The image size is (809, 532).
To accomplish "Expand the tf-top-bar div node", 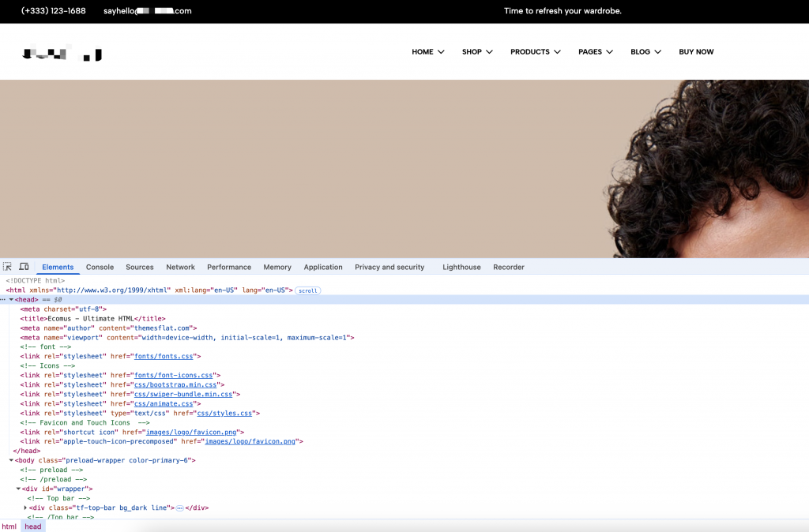I will [25, 508].
